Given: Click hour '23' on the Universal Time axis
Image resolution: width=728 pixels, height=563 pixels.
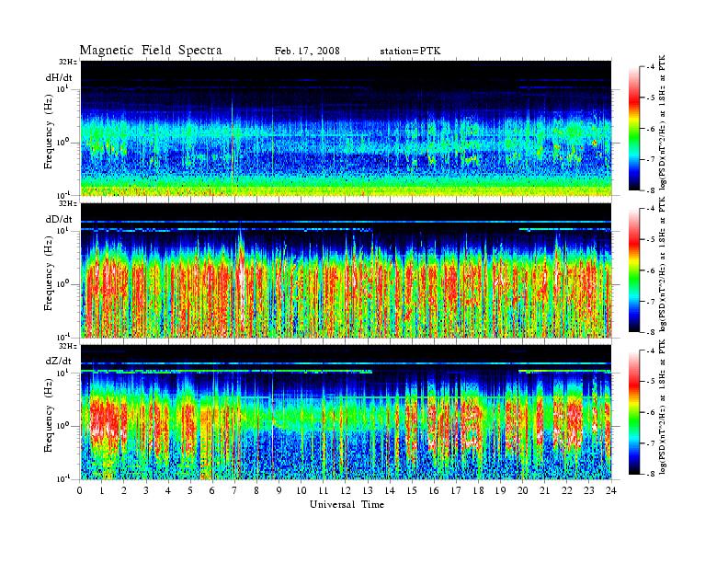Looking at the screenshot, I should (589, 491).
